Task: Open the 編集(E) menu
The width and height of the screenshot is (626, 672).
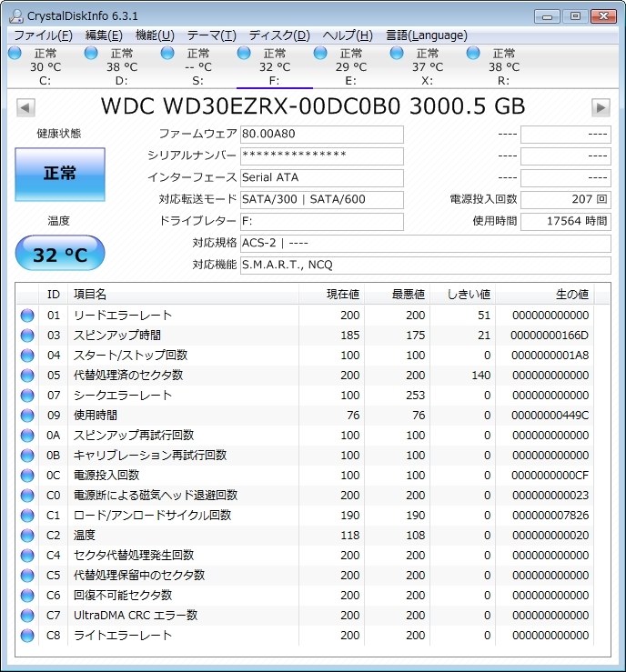Action: click(104, 35)
